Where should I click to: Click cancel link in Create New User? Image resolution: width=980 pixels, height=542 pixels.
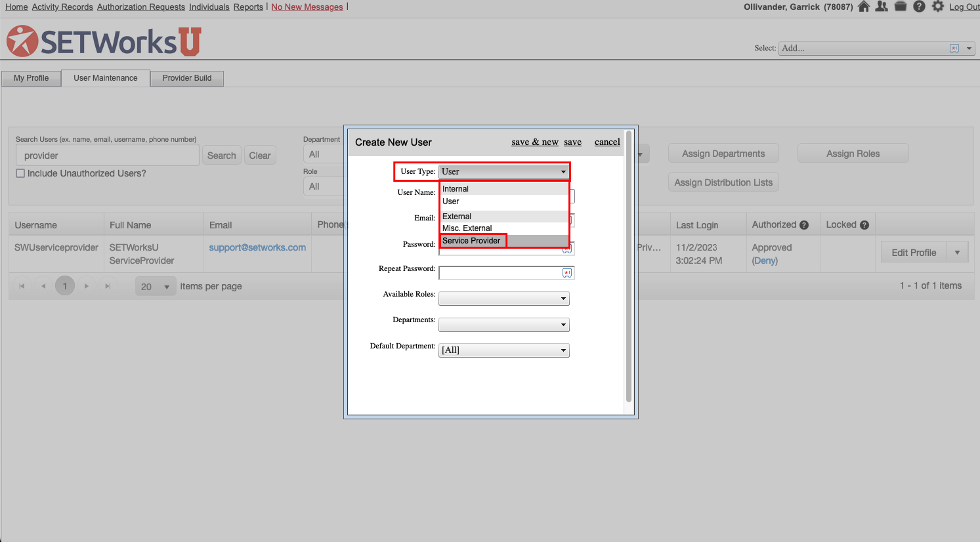[x=607, y=142]
